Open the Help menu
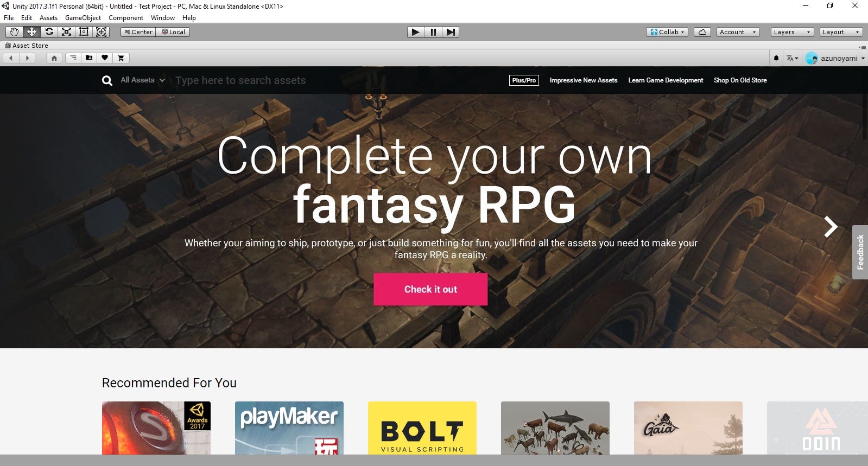Screen dimensions: 868x466 (189, 17)
